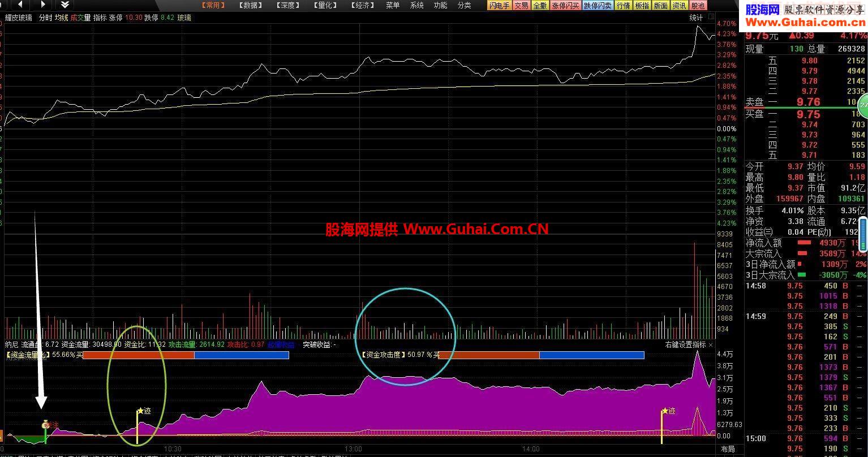Click the 关注 money bag marker
868x457 pixels.
[x=50, y=424]
